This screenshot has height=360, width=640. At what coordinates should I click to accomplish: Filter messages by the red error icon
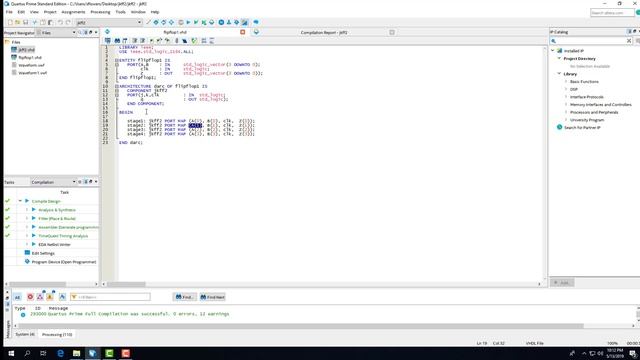[x=30, y=297]
